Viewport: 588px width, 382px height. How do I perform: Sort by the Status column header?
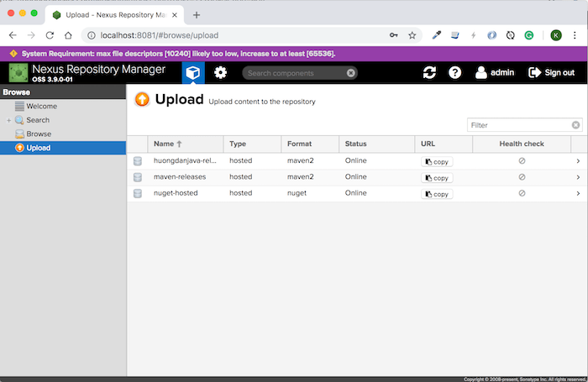pos(377,144)
